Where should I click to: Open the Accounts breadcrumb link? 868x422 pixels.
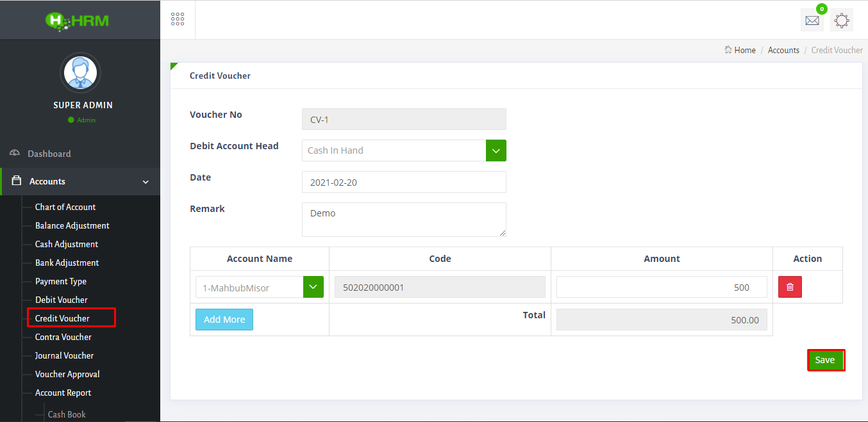pyautogui.click(x=783, y=49)
